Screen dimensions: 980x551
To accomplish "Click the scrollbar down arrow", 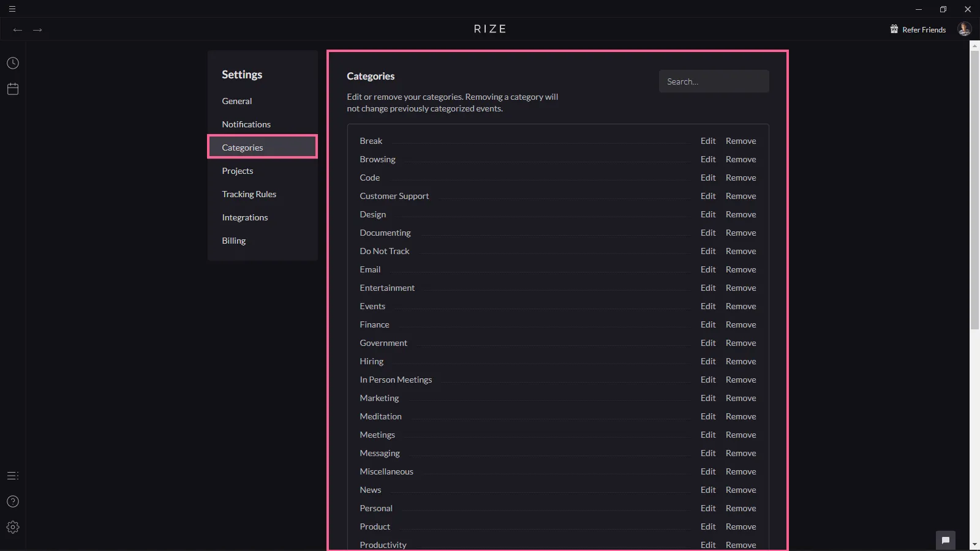I will [974, 544].
